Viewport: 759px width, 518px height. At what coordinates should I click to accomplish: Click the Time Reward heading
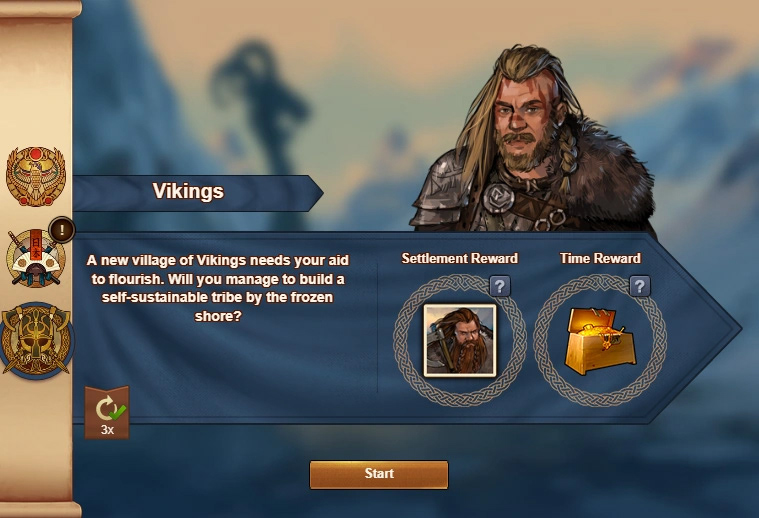pyautogui.click(x=600, y=259)
